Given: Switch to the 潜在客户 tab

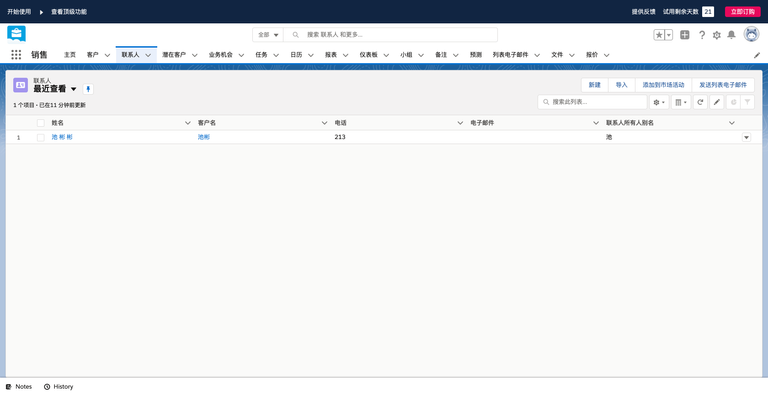Looking at the screenshot, I should [174, 55].
